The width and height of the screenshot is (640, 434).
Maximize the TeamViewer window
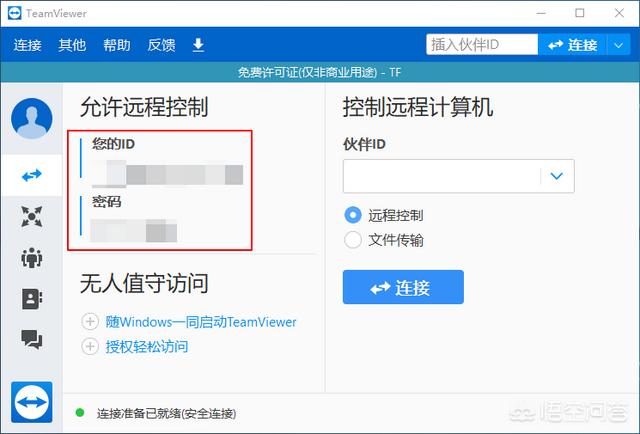tap(580, 13)
